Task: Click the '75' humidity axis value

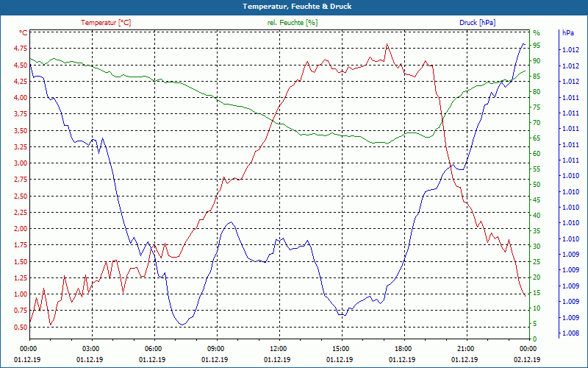Action: click(537, 107)
